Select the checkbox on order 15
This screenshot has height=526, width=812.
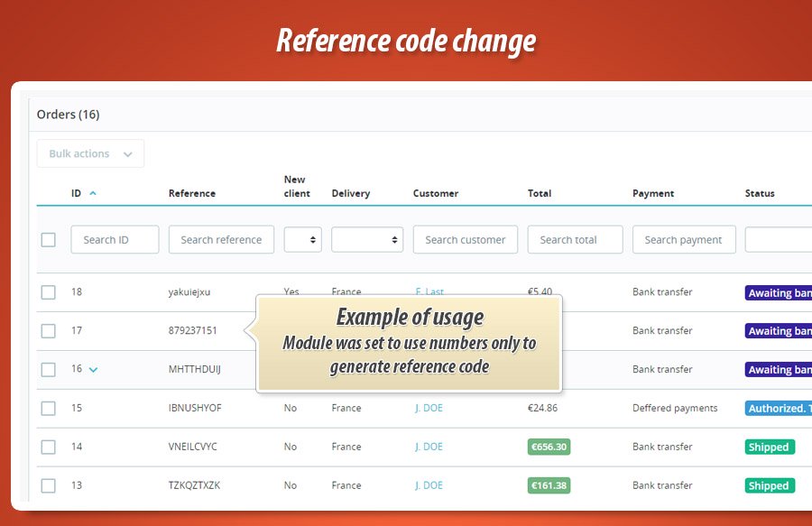(x=48, y=408)
